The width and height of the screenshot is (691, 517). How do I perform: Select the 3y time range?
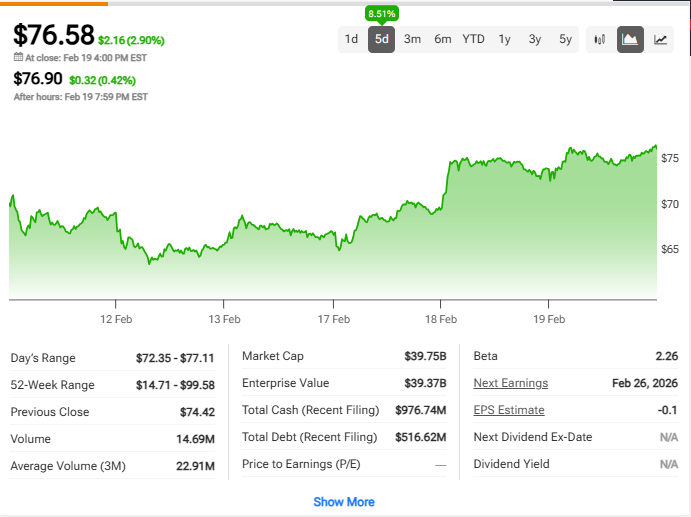click(x=535, y=39)
